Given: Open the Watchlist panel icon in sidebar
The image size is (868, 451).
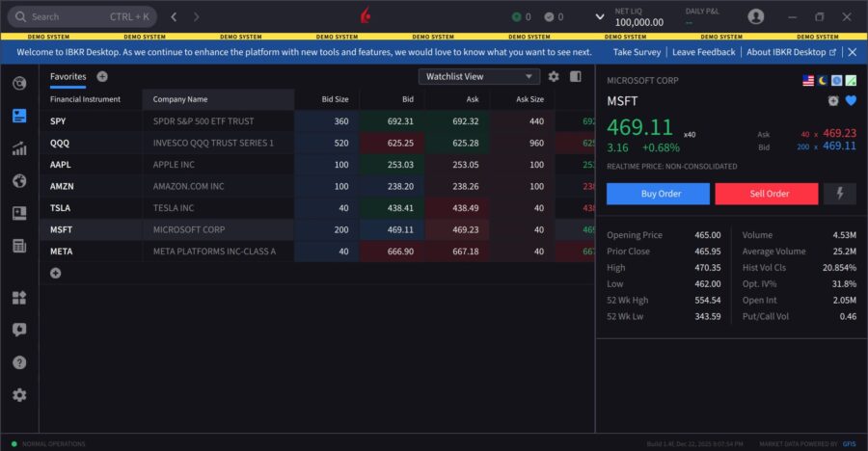Looking at the screenshot, I should click(19, 116).
